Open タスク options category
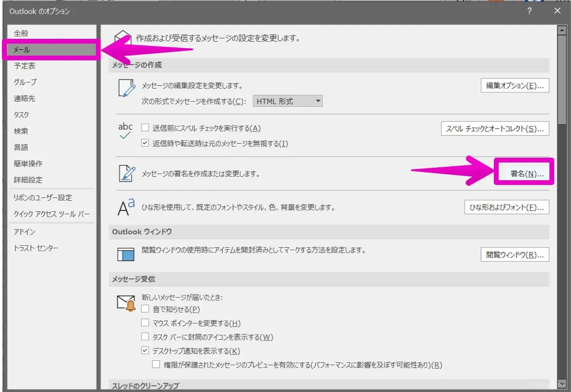The height and width of the screenshot is (392, 571). coord(51,115)
